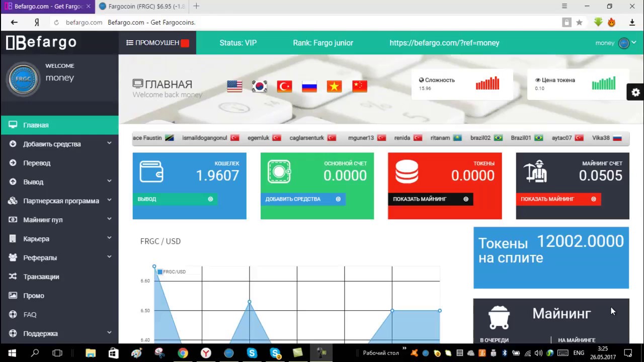Open the settings gear panel
The width and height of the screenshot is (644, 362).
635,92
